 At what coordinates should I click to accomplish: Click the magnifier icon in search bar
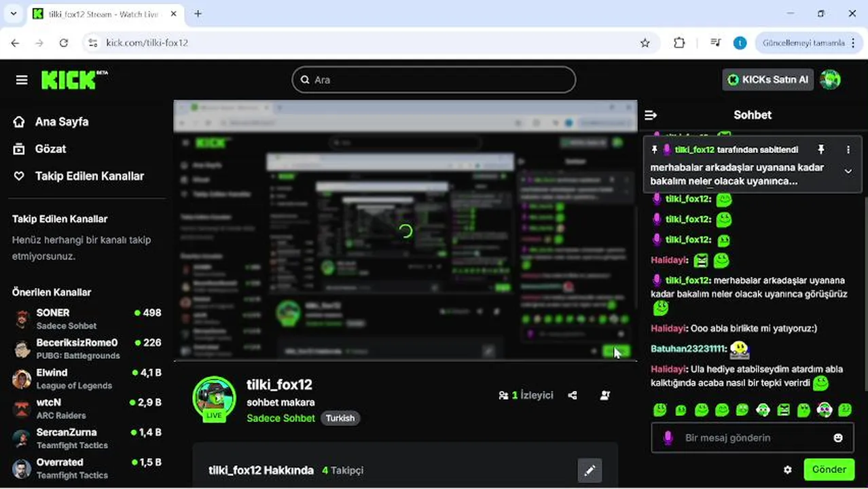[x=305, y=79]
